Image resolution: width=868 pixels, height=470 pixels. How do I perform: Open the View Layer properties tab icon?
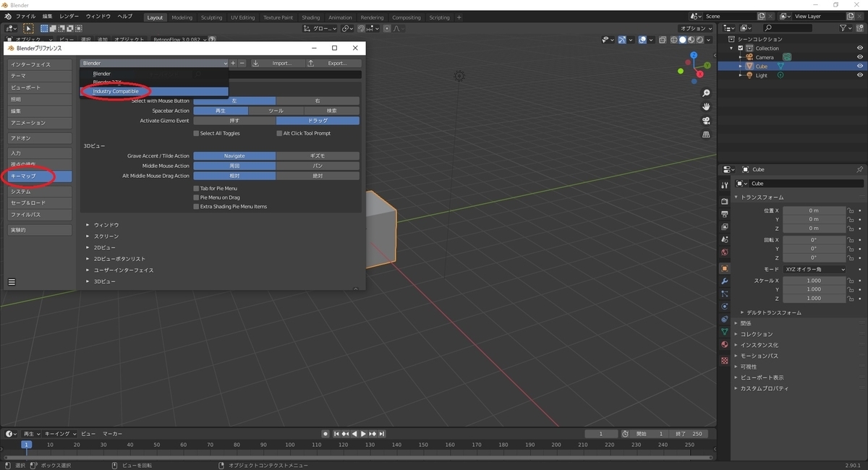pos(725,227)
